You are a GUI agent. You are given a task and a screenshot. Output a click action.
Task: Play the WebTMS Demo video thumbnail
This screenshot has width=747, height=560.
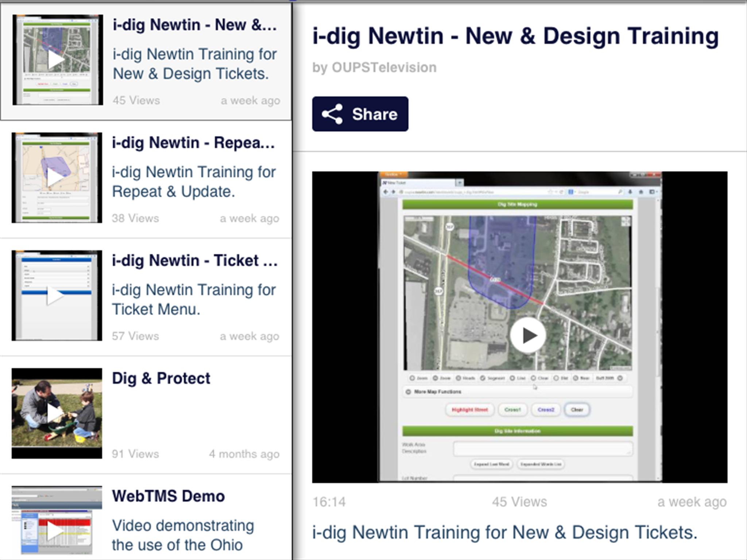(x=57, y=520)
